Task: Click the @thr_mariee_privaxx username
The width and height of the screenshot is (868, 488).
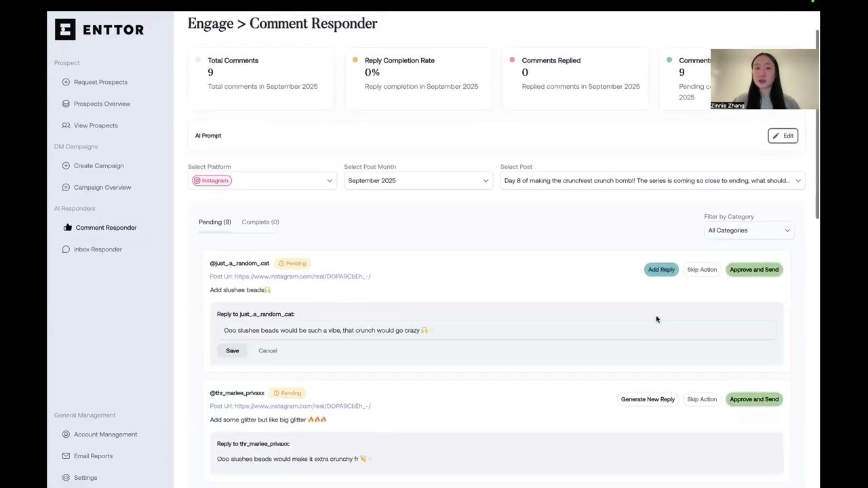Action: point(237,393)
